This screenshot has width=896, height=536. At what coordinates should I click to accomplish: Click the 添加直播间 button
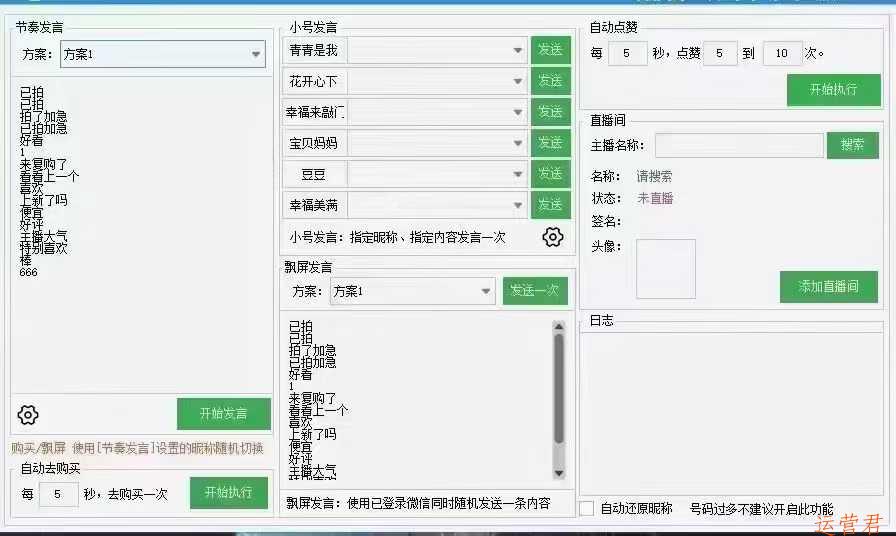click(x=829, y=287)
